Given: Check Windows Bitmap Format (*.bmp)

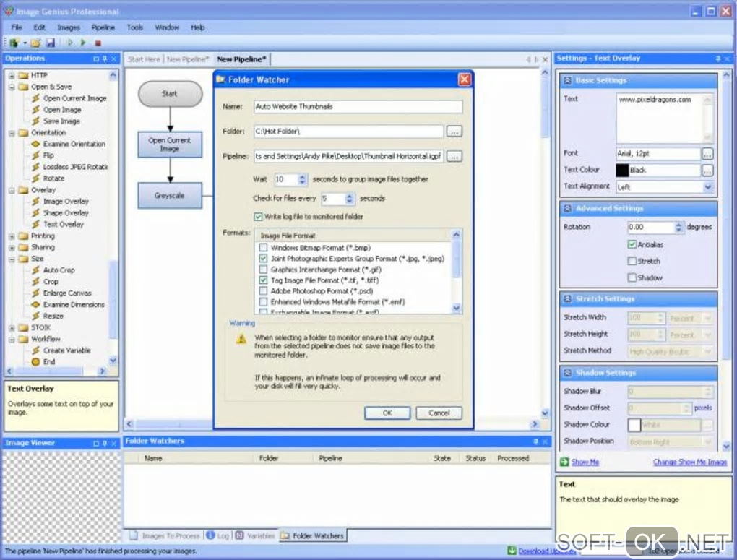Looking at the screenshot, I should click(x=263, y=247).
